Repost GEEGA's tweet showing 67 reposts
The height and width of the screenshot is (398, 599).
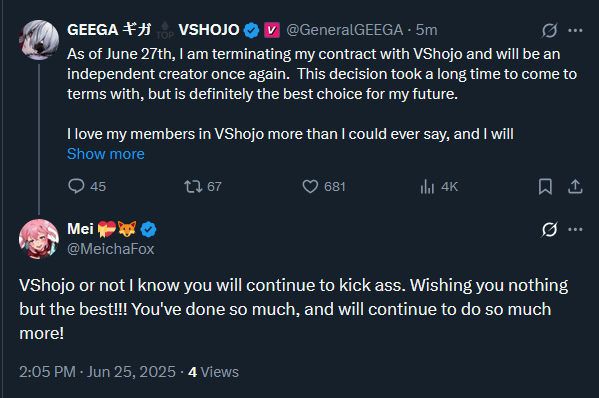pyautogui.click(x=193, y=186)
